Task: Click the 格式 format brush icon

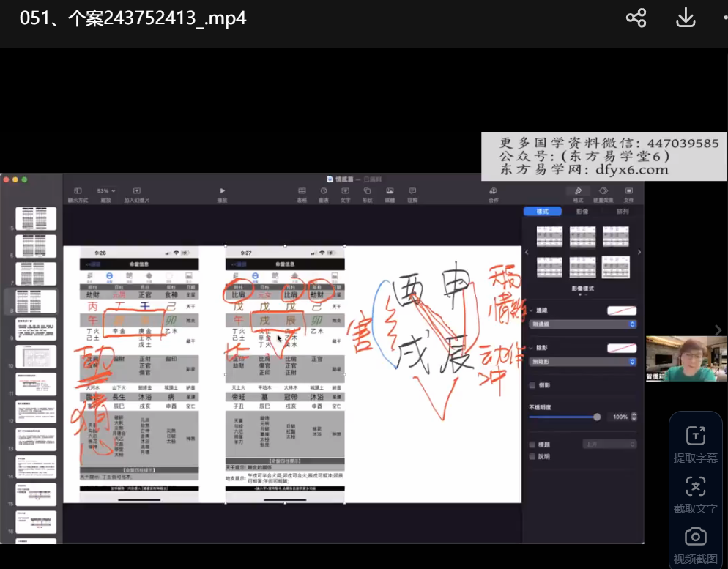Action: click(578, 191)
